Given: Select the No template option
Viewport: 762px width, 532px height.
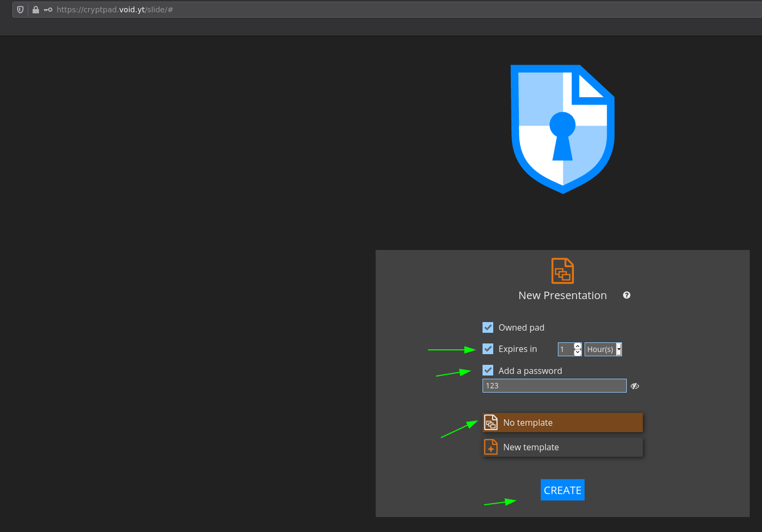Looking at the screenshot, I should 563,423.
